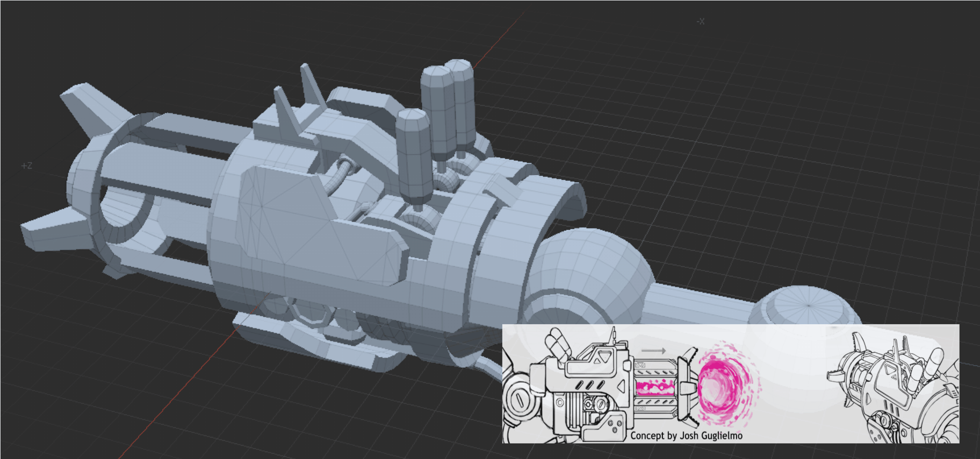Click the -X axis label

700,21
